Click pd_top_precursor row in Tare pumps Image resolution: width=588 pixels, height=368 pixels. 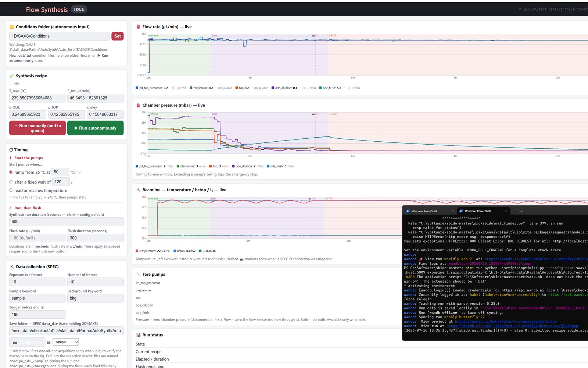point(148,283)
